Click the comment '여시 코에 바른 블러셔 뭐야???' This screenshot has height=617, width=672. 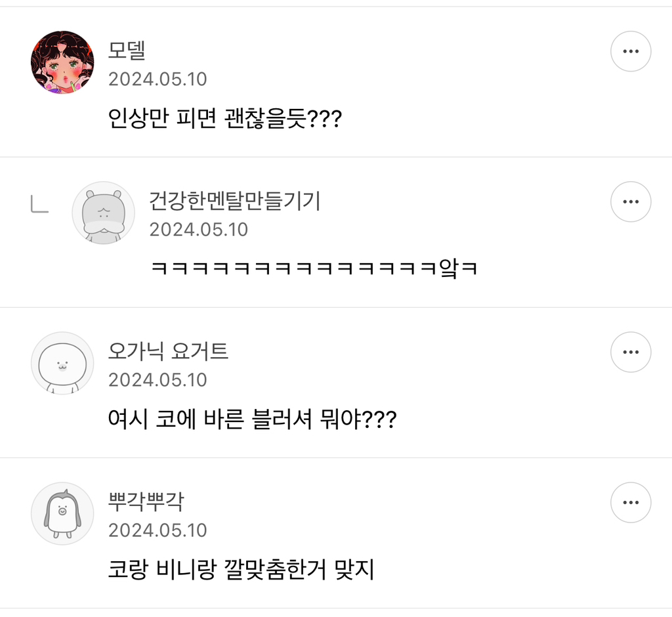252,419
